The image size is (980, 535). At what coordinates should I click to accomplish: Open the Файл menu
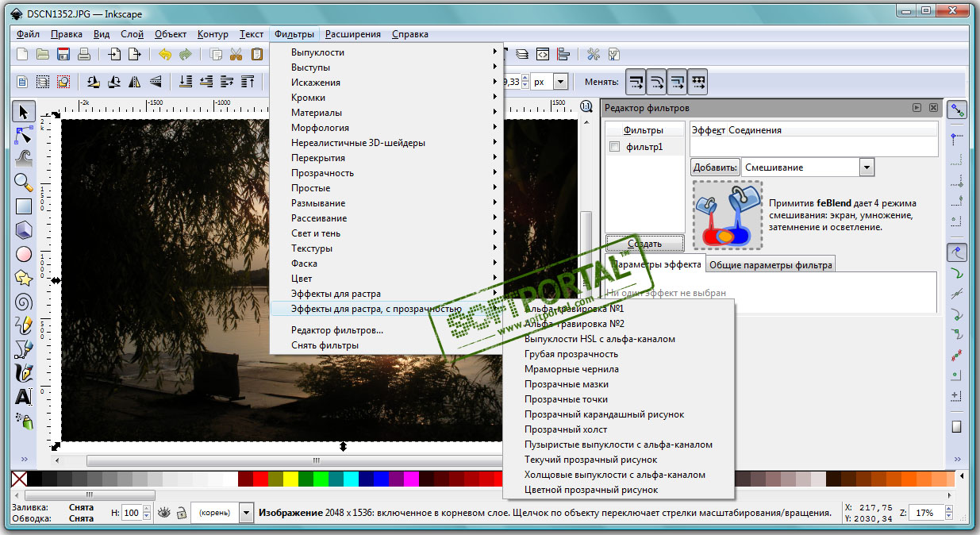(x=28, y=34)
